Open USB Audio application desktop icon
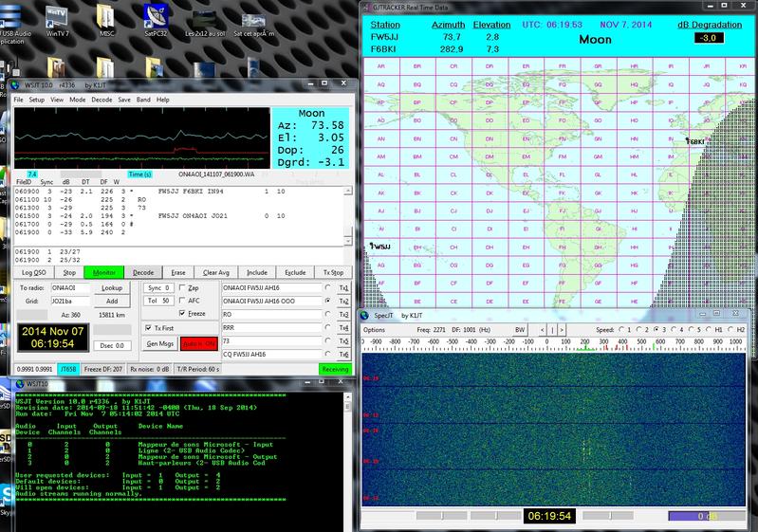Screen dimensions: 758x532 pos(12,24)
